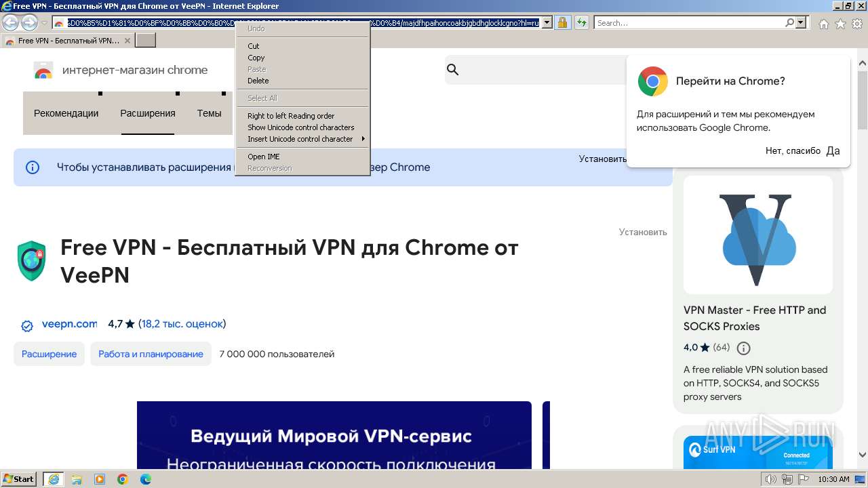The image size is (868, 488).
Task: Click the Работа и планирование chip
Action: pos(151,354)
